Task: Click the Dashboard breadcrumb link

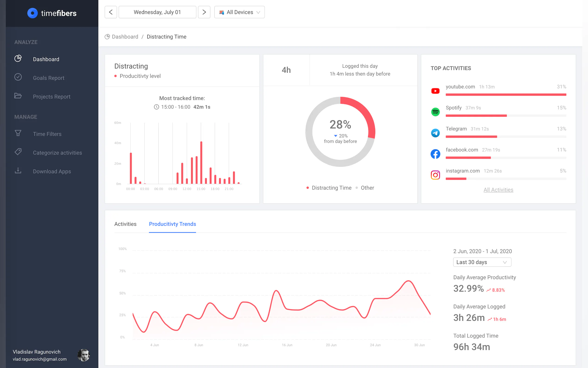Action: [125, 37]
